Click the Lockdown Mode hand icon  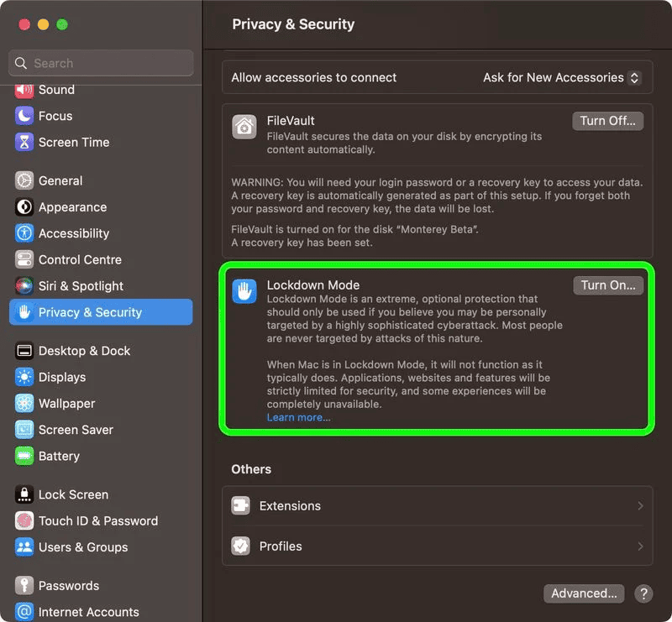244,290
